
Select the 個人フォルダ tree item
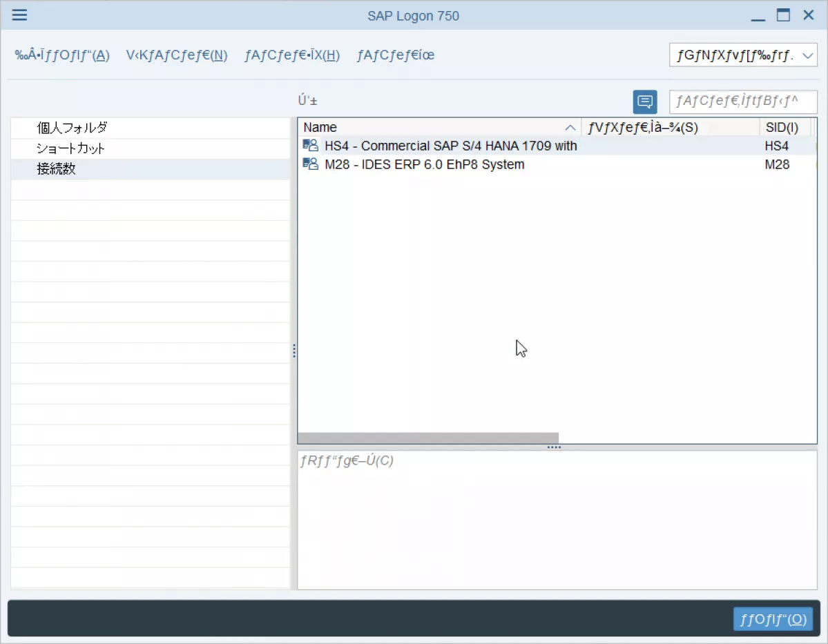pos(151,128)
